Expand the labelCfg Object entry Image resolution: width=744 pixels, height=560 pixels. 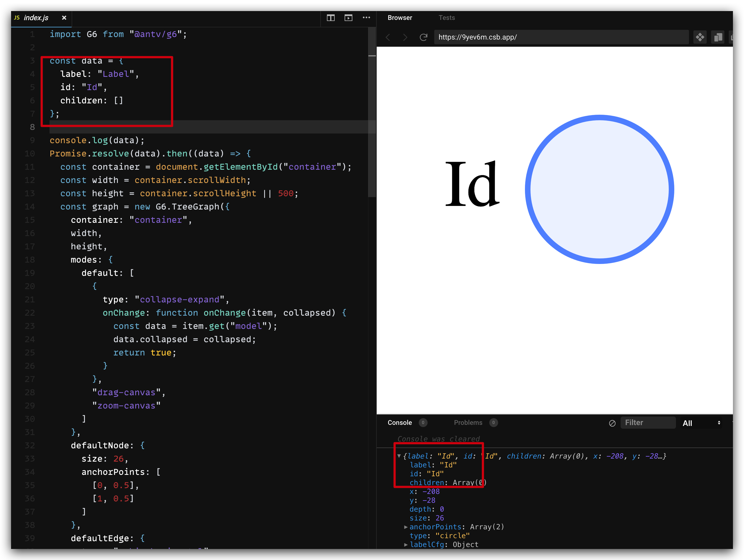[406, 545]
